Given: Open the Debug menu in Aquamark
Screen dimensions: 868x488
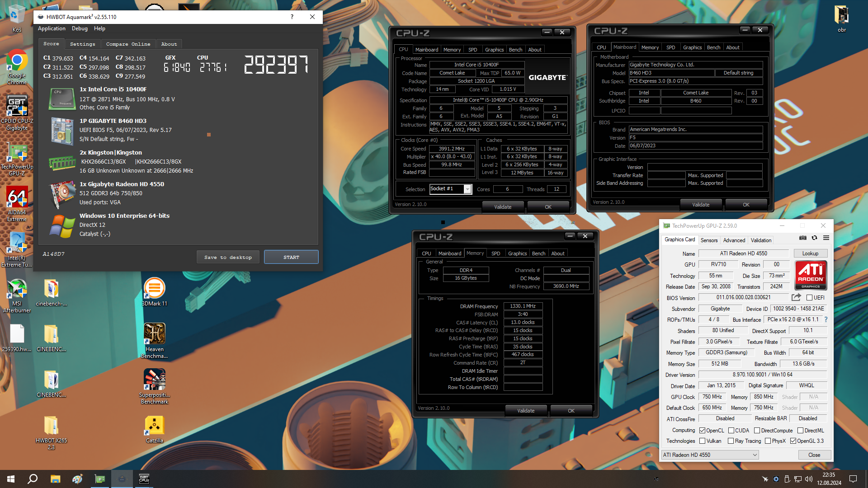Looking at the screenshot, I should (x=80, y=28).
